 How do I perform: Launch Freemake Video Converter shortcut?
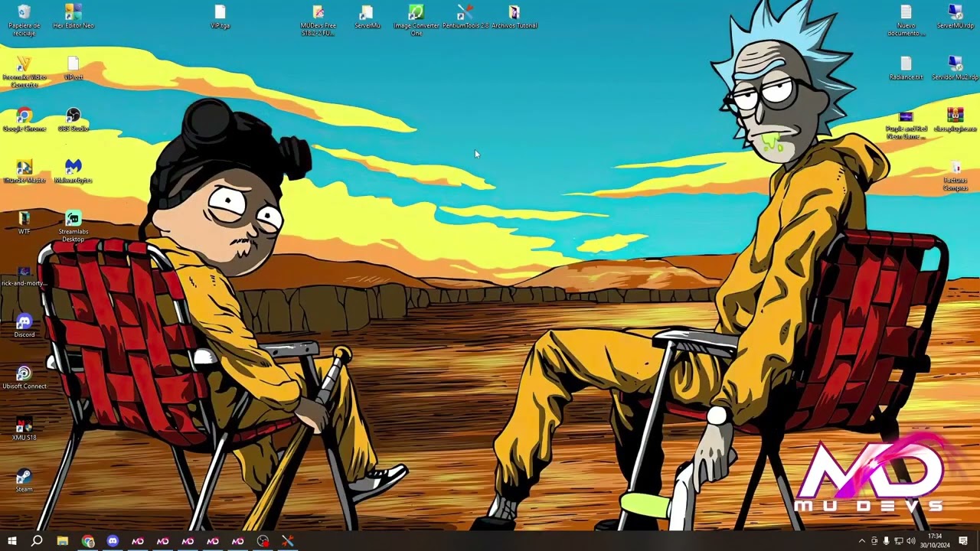click(24, 72)
